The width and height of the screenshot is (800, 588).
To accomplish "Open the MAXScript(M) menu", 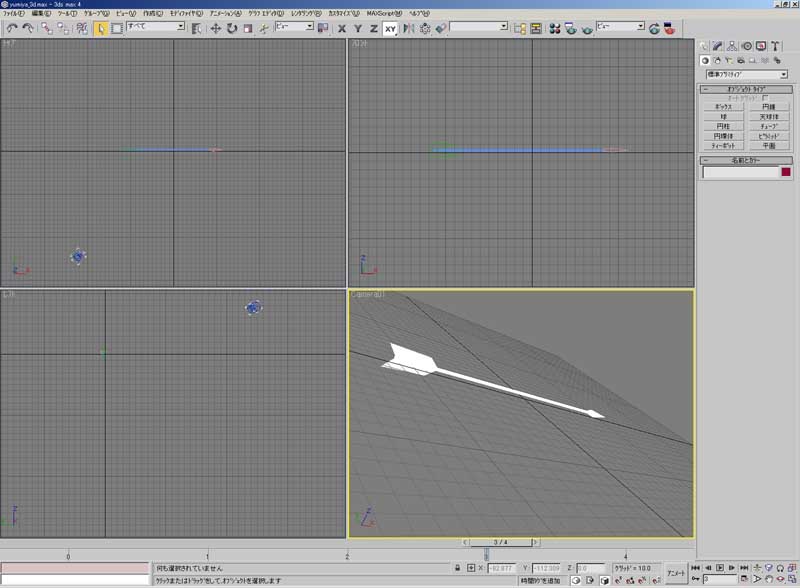I will pyautogui.click(x=384, y=13).
